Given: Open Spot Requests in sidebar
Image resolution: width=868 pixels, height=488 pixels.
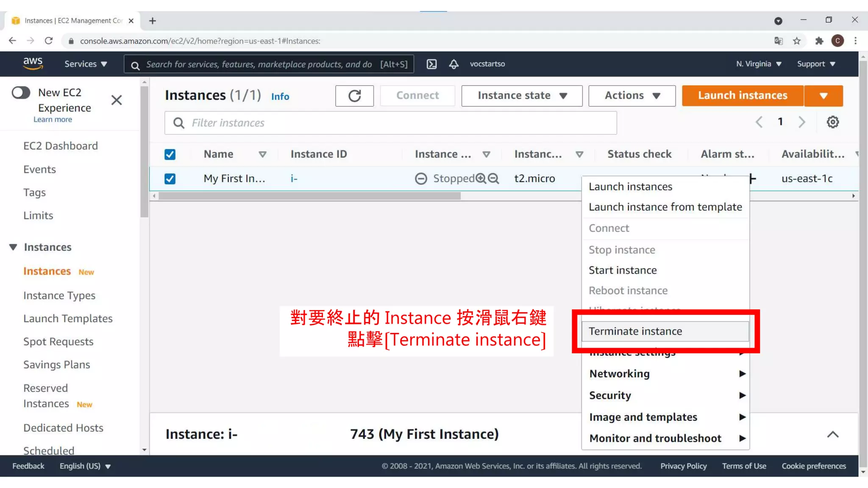Looking at the screenshot, I should click(x=58, y=342).
